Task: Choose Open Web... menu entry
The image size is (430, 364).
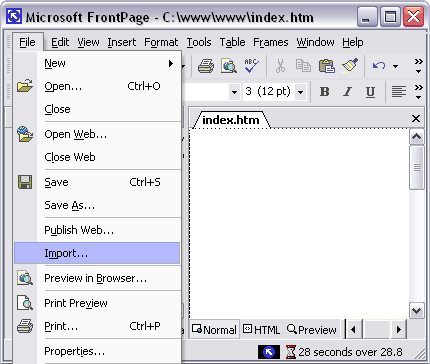Action: [x=97, y=134]
